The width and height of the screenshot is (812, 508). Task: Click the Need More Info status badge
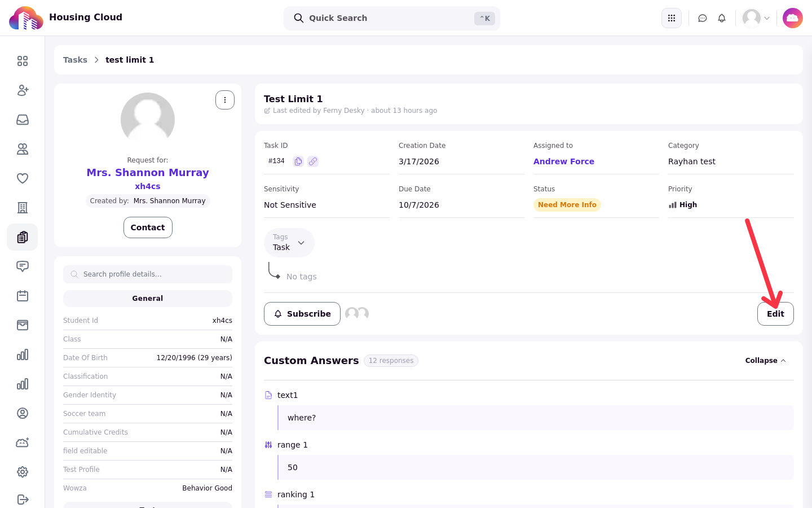[567, 205]
